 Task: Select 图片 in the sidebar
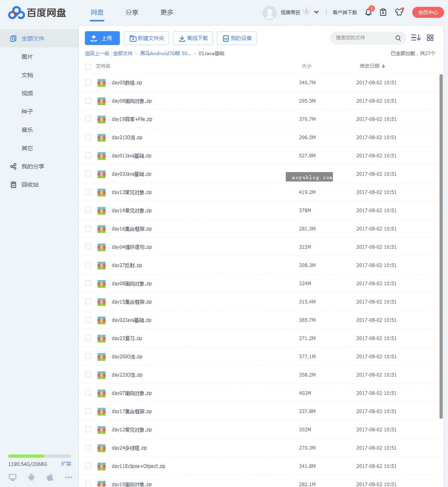pyautogui.click(x=27, y=57)
